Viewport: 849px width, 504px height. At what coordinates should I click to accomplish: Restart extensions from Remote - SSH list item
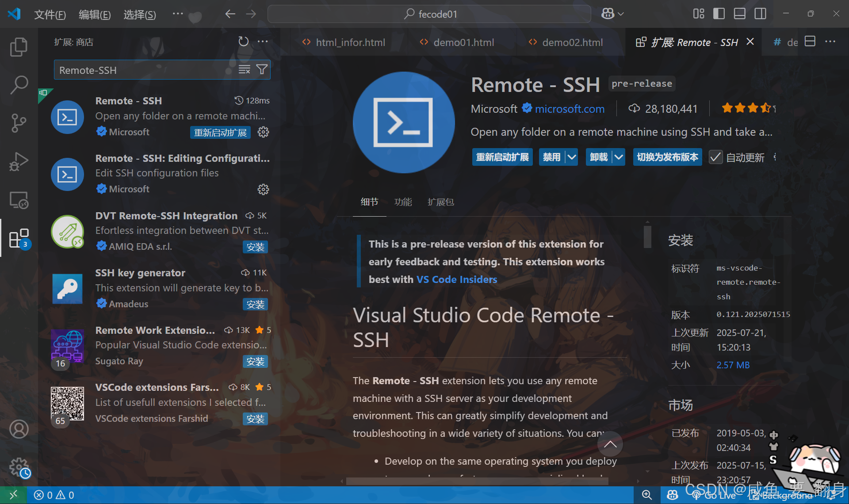pyautogui.click(x=220, y=133)
